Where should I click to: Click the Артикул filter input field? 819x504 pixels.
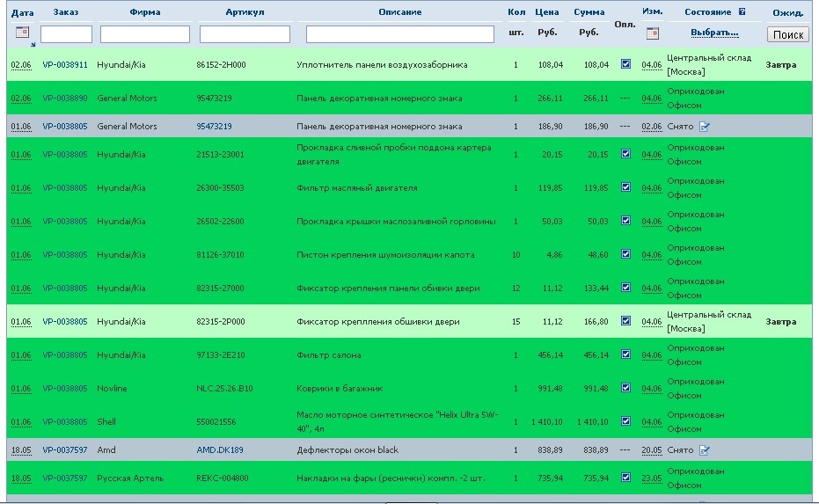(x=245, y=34)
